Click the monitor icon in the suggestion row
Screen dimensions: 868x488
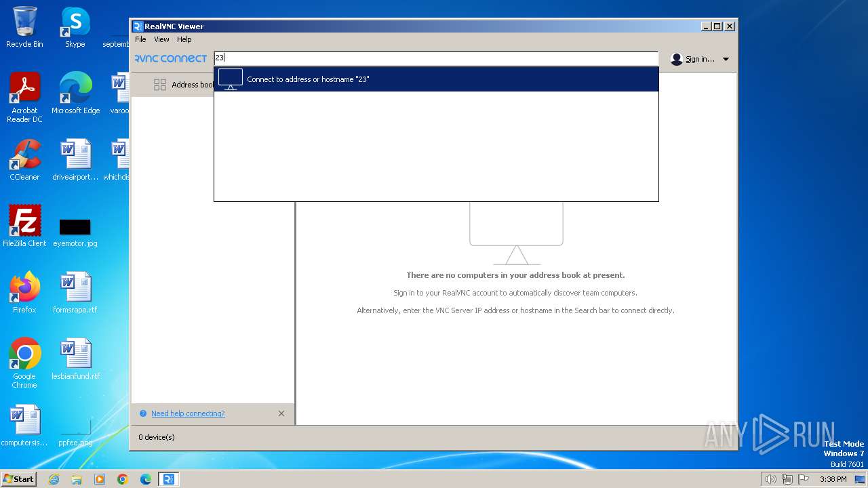(231, 79)
